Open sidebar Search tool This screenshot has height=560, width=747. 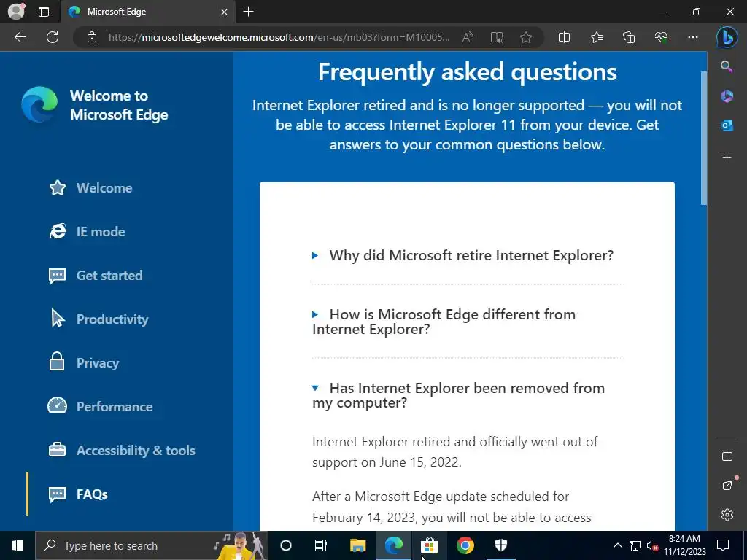tap(727, 66)
